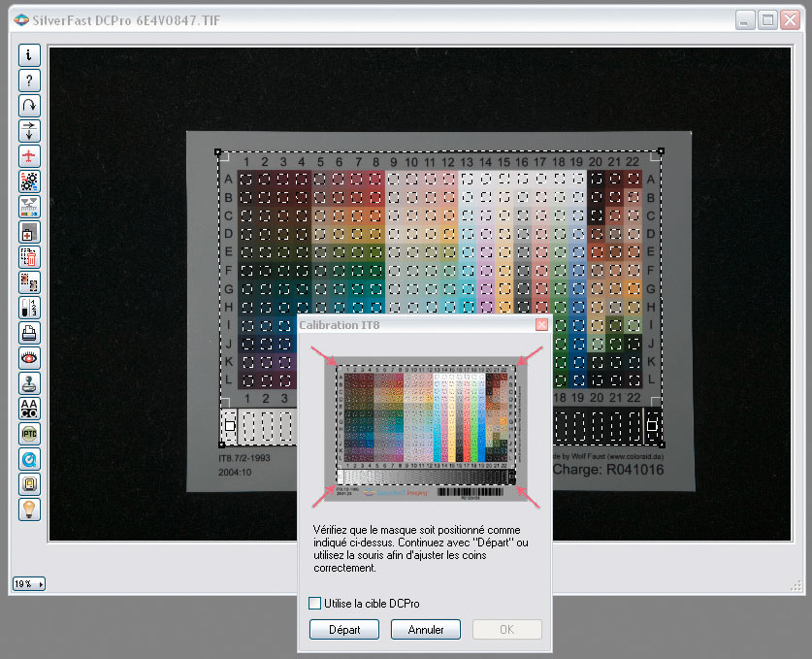Click 'Charge: R041016' text on target
This screenshot has width=812, height=659.
(x=608, y=470)
